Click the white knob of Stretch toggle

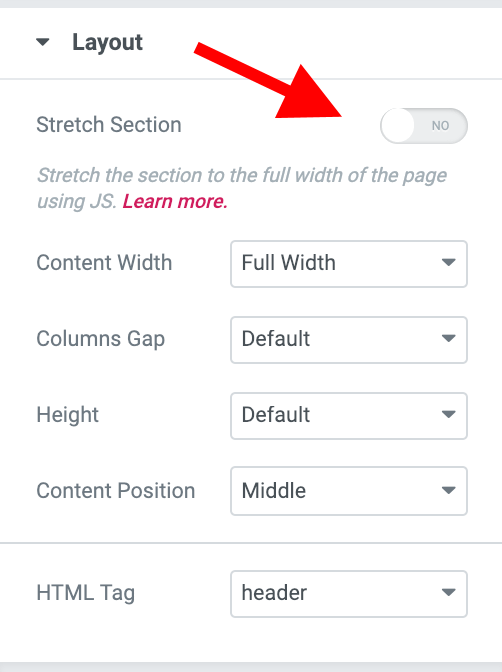[397, 126]
